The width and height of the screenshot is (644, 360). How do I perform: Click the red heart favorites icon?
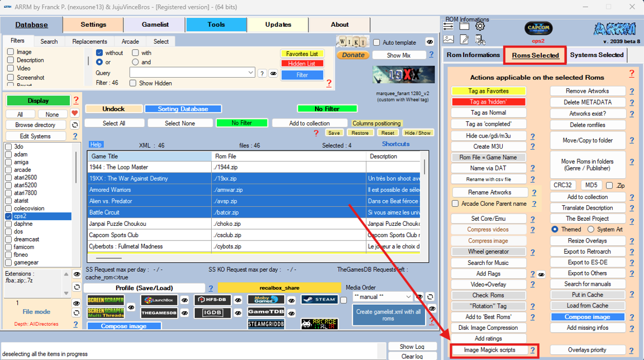(x=74, y=113)
